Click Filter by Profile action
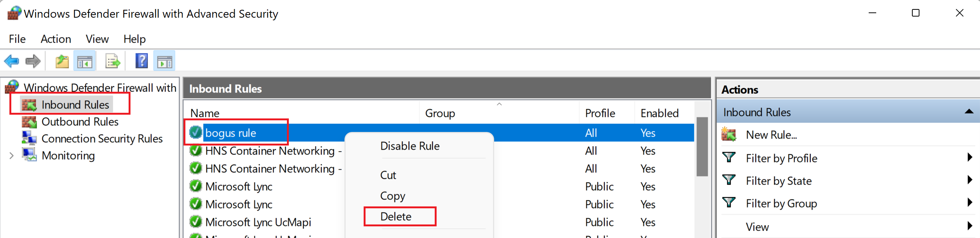This screenshot has height=238, width=980. tap(781, 158)
